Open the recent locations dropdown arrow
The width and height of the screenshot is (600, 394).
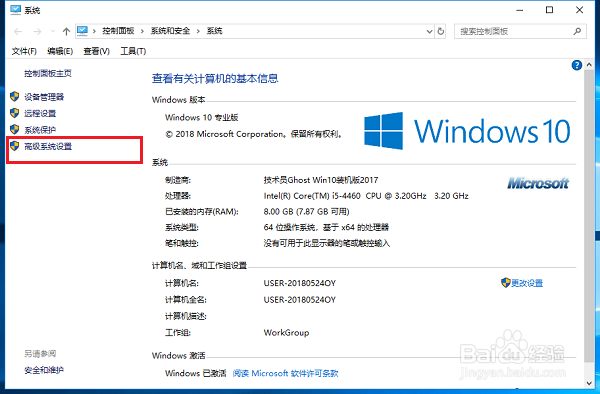tap(53, 31)
